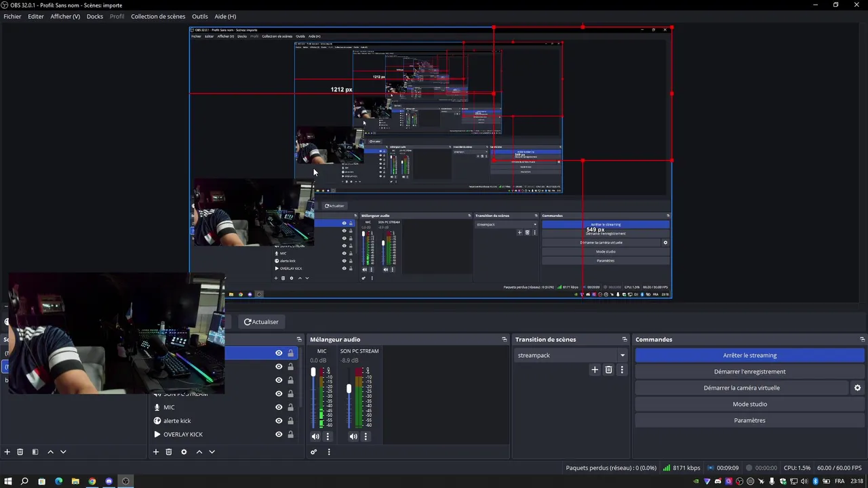Open Paramètres button in Commandes
The width and height of the screenshot is (868, 488).
point(750,420)
